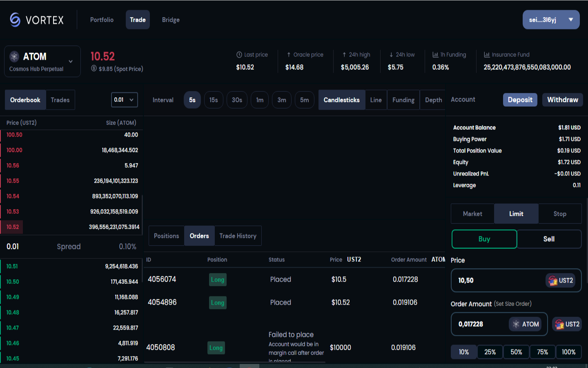Click the Spread 0.10% value

coord(127,247)
